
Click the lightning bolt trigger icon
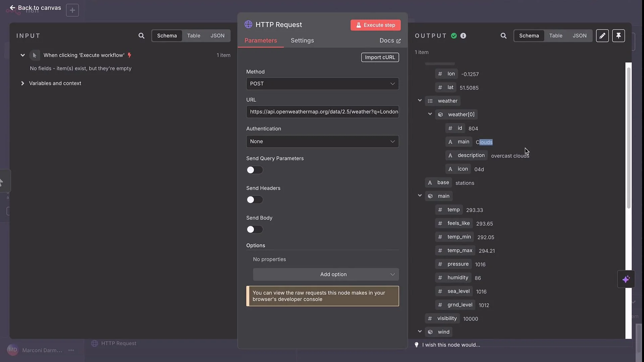pos(129,55)
